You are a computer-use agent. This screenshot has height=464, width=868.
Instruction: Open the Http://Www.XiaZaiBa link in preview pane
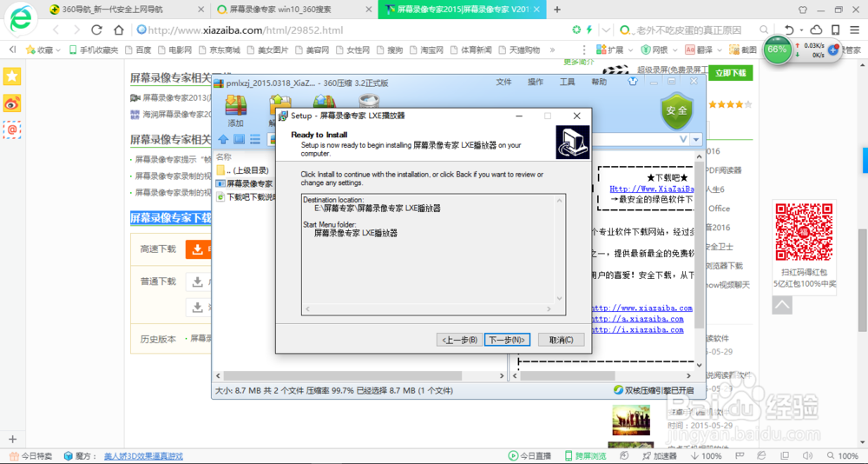pyautogui.click(x=652, y=189)
